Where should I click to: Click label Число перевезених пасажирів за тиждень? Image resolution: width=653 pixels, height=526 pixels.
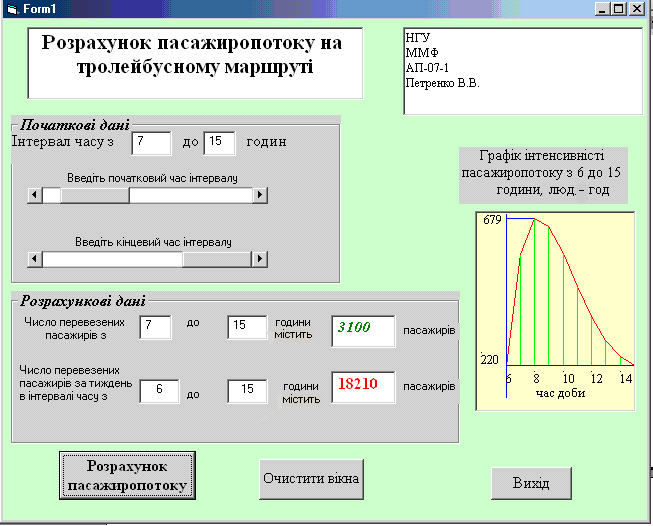coord(76,383)
